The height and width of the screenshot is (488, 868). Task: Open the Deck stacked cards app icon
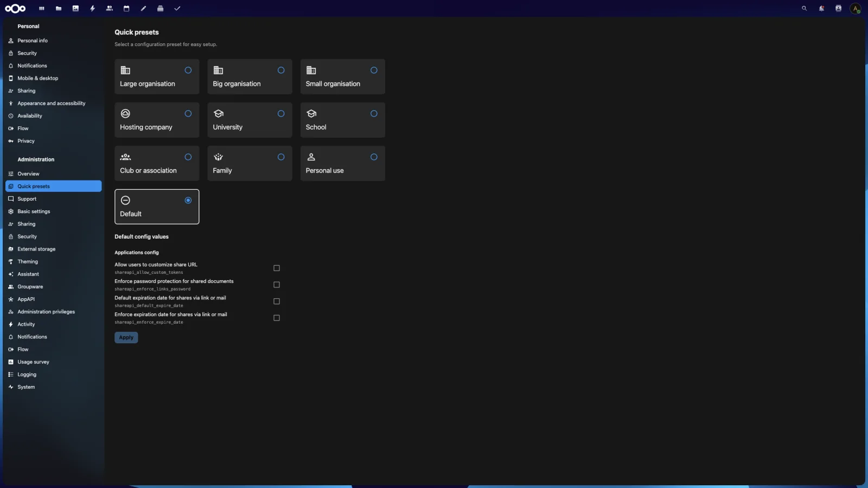point(160,8)
